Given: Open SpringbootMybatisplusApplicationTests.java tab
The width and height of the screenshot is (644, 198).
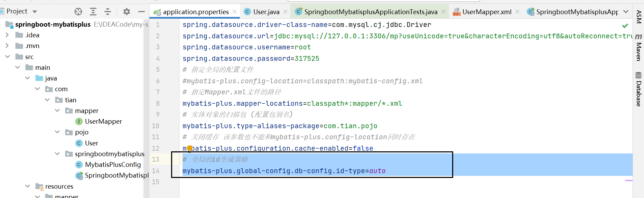Looking at the screenshot, I should coord(371,12).
